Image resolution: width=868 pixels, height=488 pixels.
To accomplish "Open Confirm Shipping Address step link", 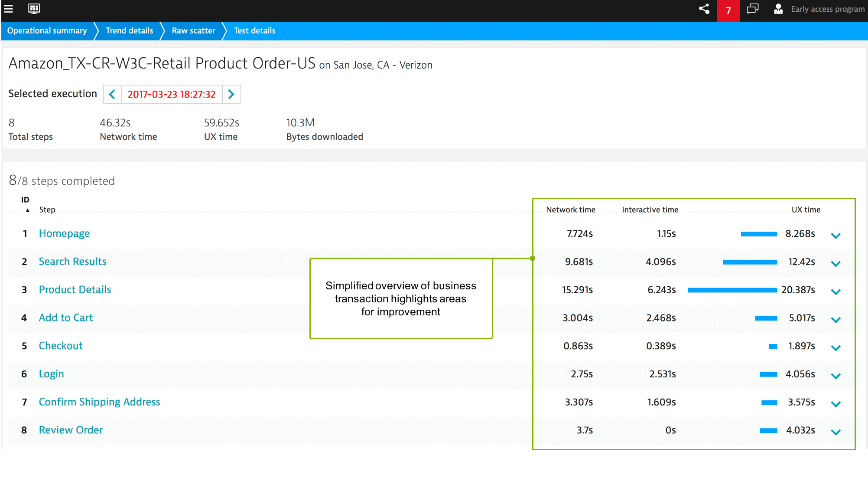I will [99, 402].
